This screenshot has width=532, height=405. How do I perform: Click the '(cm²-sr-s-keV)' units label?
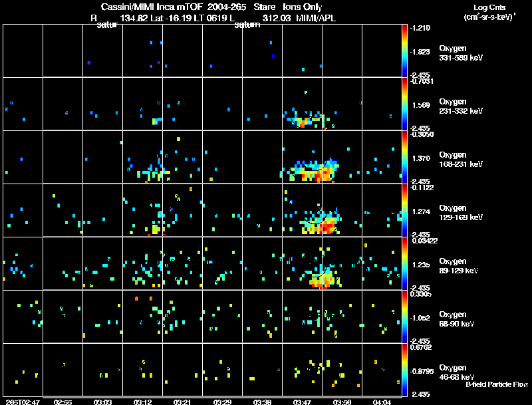489,17
